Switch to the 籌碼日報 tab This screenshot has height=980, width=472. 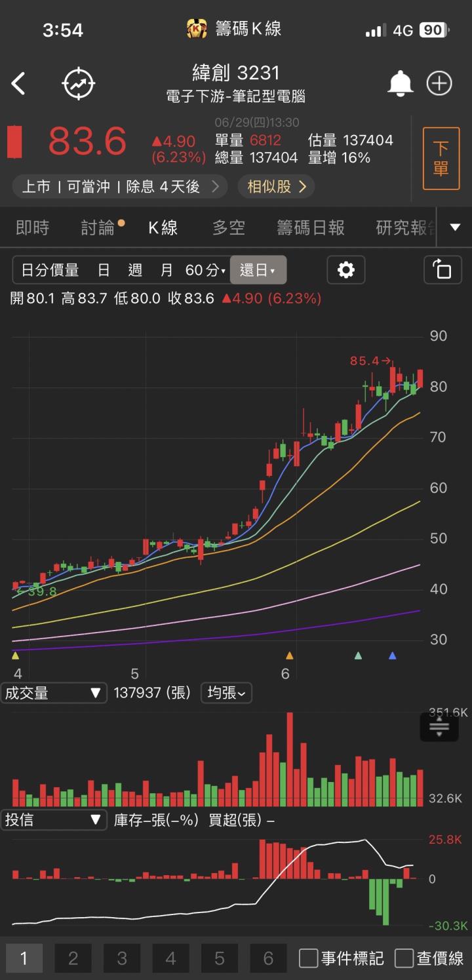point(310,227)
